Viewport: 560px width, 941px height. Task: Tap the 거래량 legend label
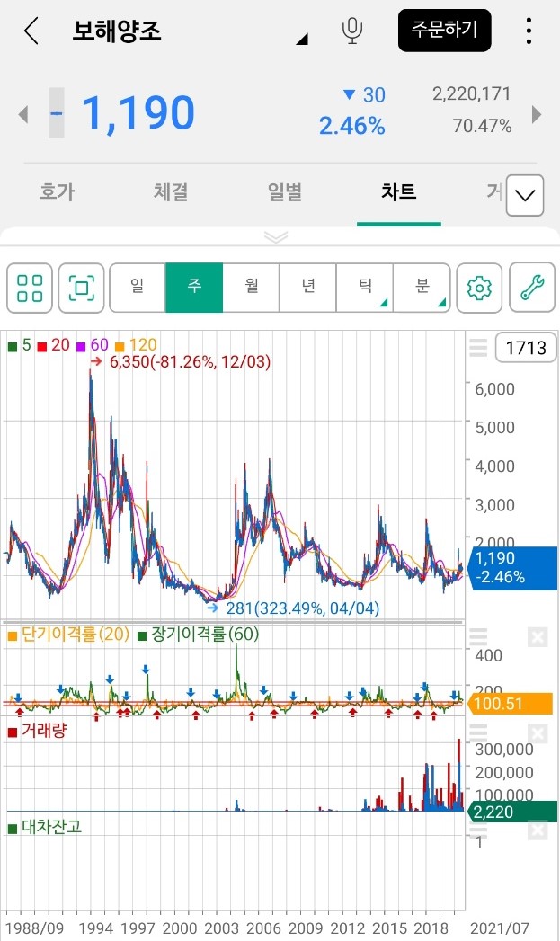(x=37, y=731)
